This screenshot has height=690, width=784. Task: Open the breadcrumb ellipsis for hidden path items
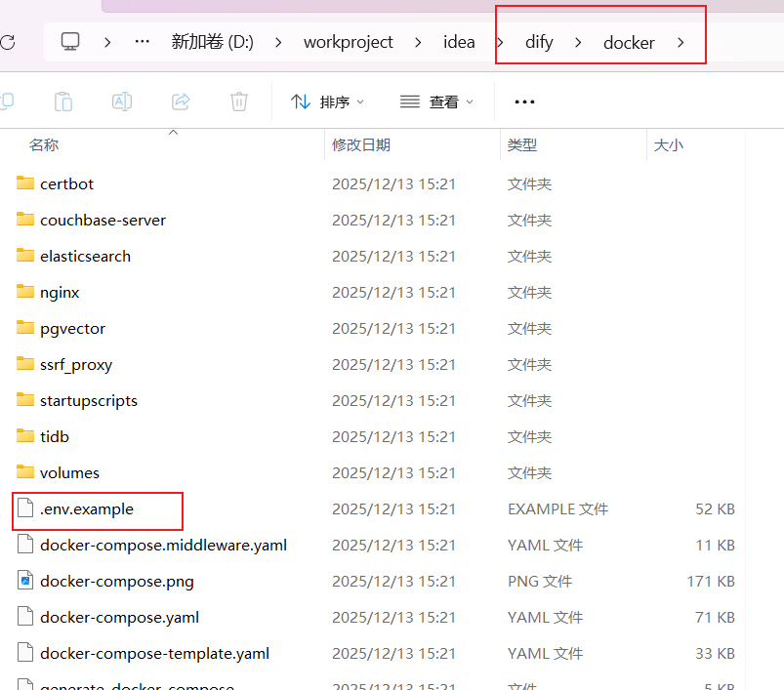point(142,42)
